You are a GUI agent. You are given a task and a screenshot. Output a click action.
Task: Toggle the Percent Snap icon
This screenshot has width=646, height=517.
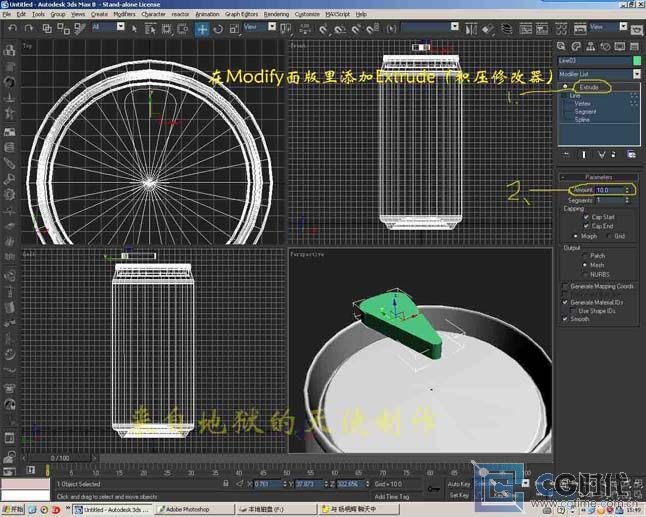tap(356, 29)
